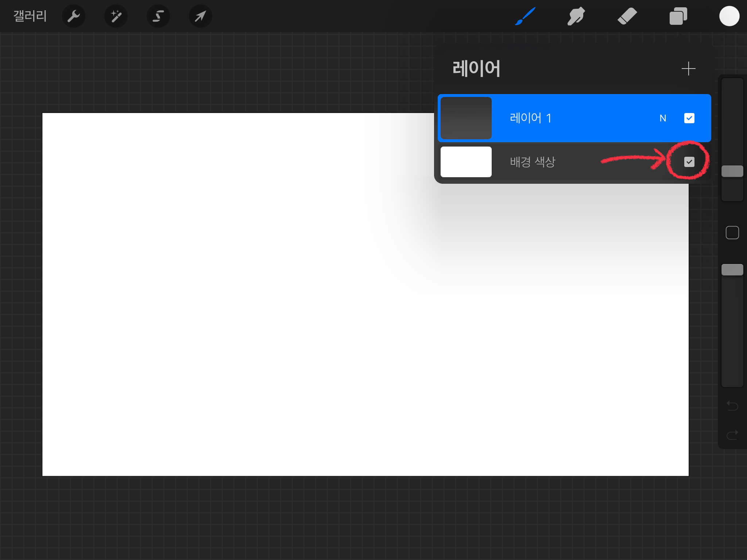The height and width of the screenshot is (560, 747).
Task: Click the brush size slider handle
Action: (x=732, y=171)
